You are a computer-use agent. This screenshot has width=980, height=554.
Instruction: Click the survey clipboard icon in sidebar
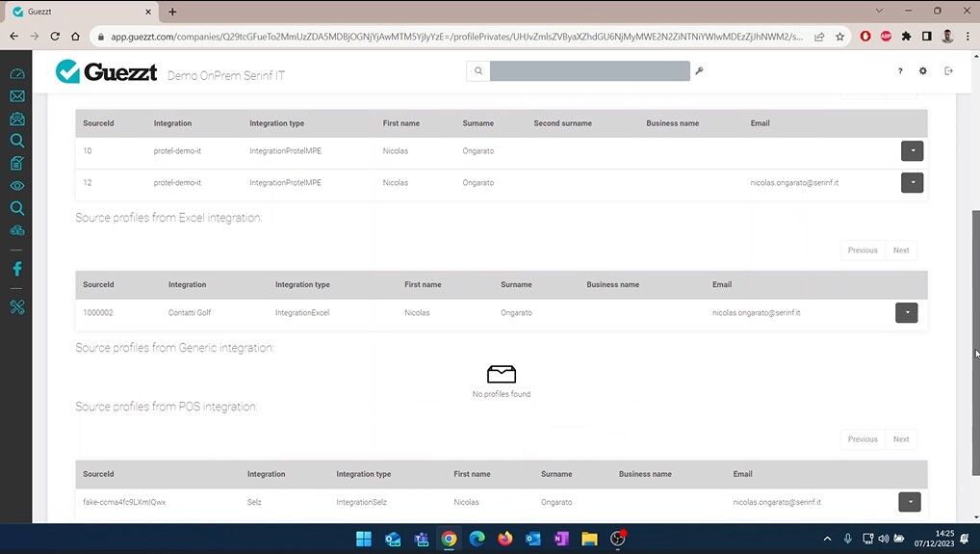click(x=16, y=163)
